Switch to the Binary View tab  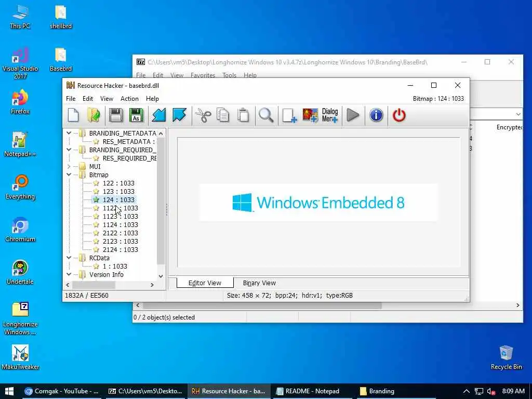click(259, 283)
